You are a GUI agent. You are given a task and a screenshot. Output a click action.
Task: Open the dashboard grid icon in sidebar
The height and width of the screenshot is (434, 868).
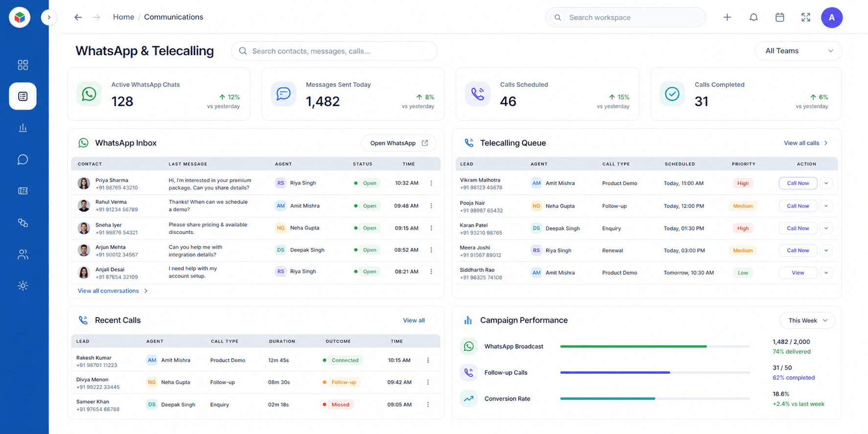[x=23, y=65]
